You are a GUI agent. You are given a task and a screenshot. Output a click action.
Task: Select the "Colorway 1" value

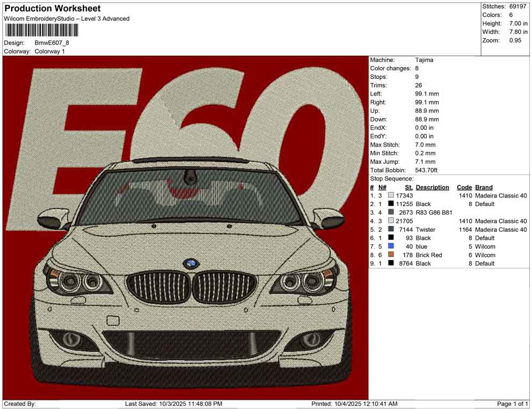click(49, 52)
